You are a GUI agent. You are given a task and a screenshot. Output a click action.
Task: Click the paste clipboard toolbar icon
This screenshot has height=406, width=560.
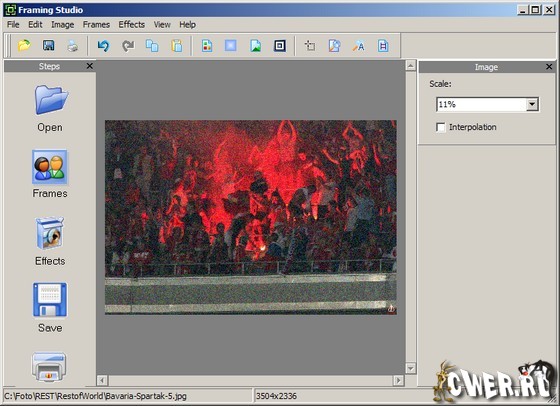coord(177,46)
